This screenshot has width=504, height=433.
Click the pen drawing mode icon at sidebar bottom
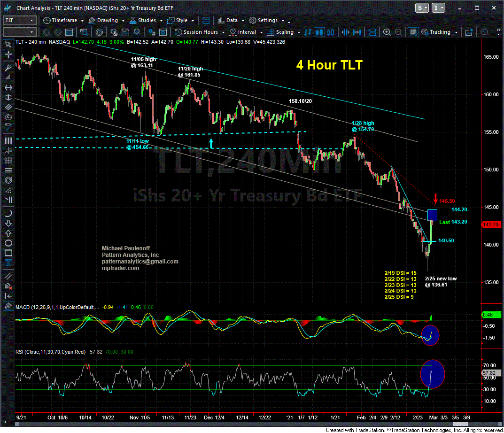pos(8,306)
